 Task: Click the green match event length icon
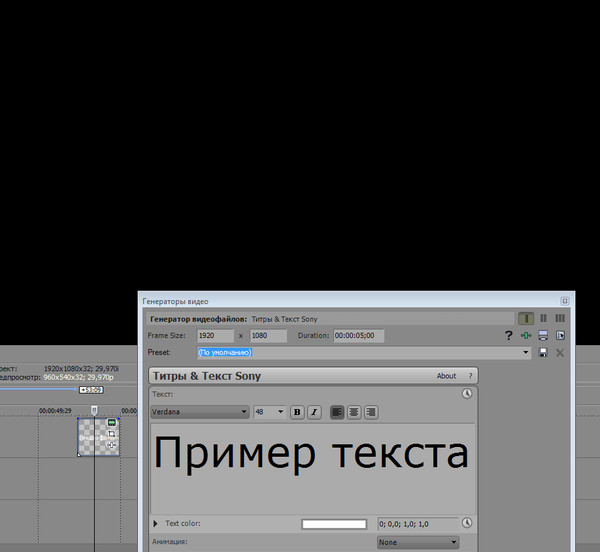526,335
